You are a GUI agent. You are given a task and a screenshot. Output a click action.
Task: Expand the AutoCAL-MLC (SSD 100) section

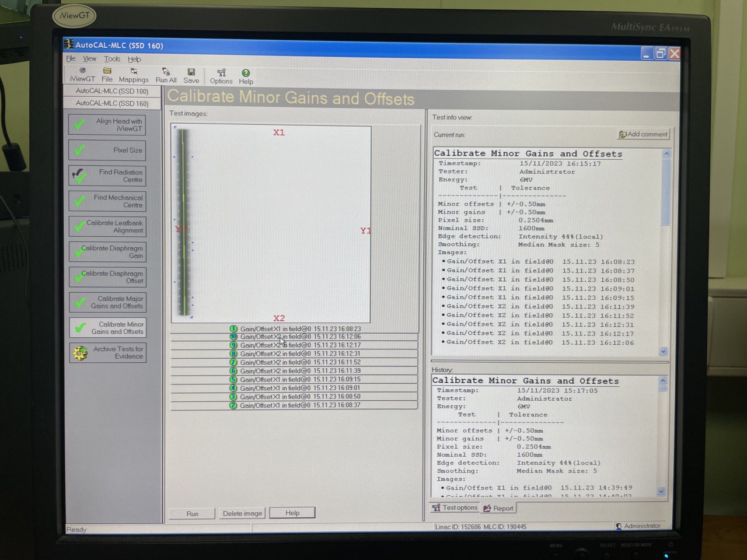coord(112,91)
